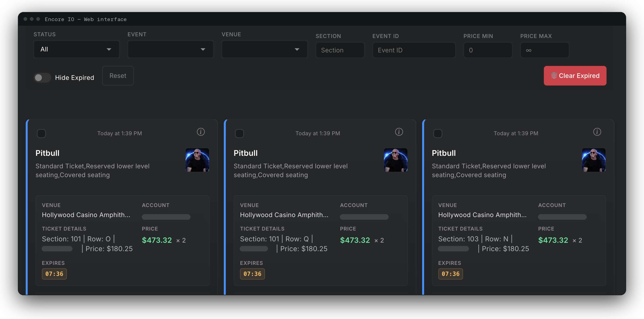Open info for the Row O ticket card

(201, 132)
